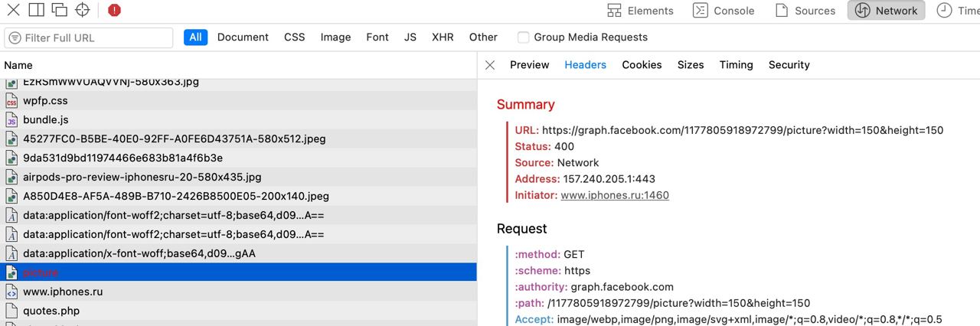This screenshot has height=326, width=980.
Task: Enable Group Media Requests checkbox
Action: click(524, 37)
